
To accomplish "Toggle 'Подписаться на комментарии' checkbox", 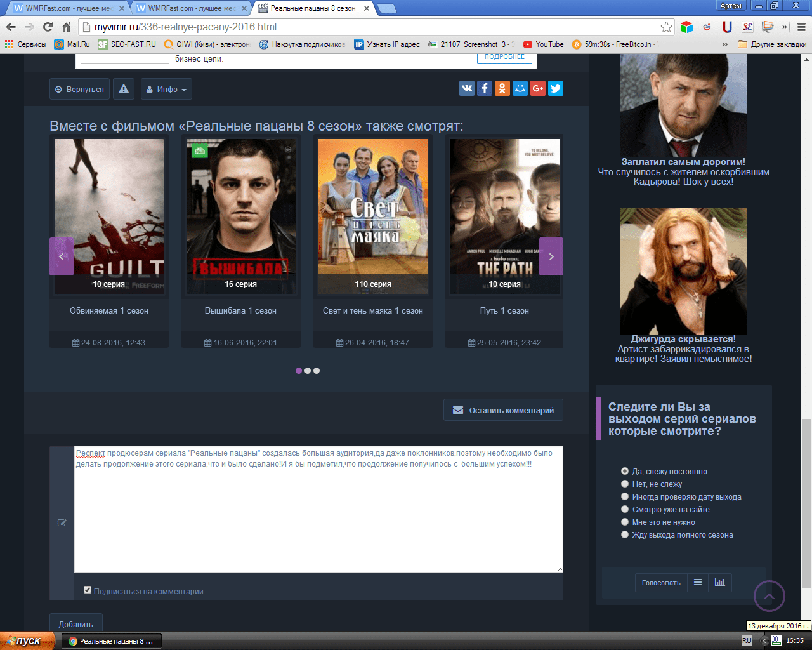I will [x=88, y=590].
